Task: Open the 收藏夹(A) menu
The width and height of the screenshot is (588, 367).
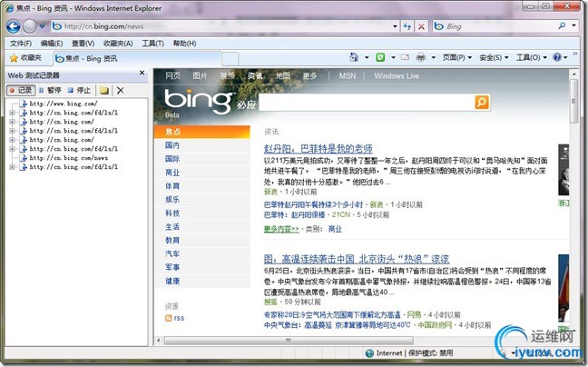Action: click(x=118, y=44)
